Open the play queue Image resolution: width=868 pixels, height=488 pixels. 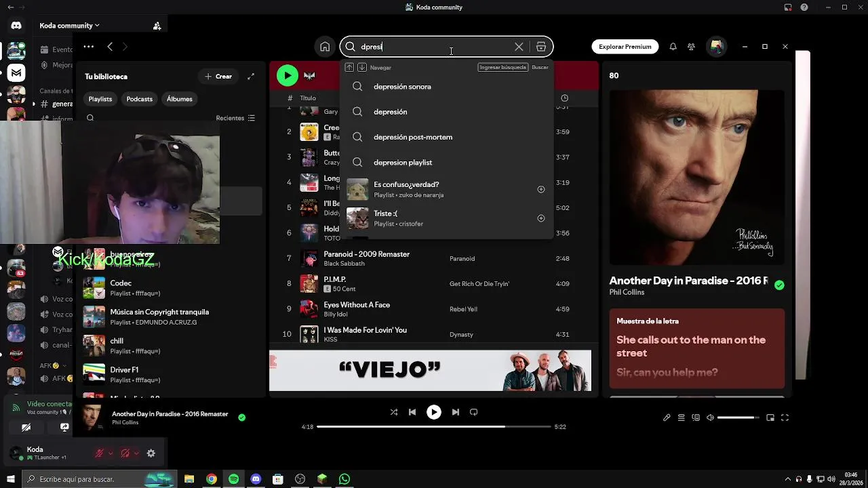point(682,418)
